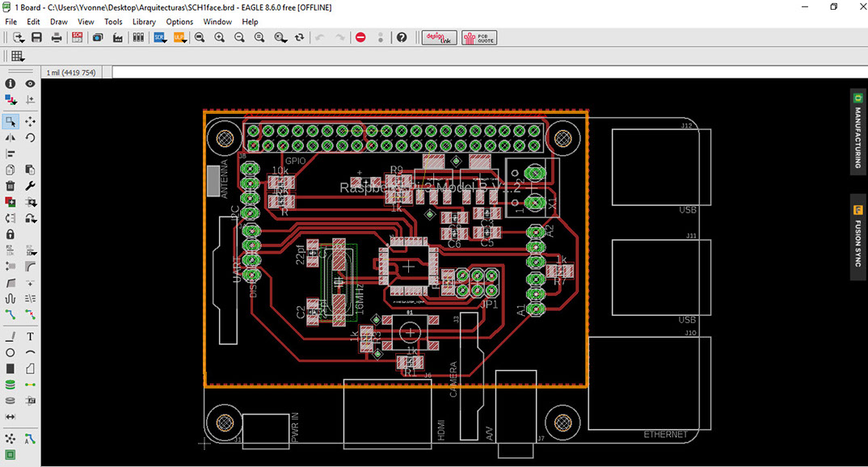Viewport: 868px width, 467px height.
Task: Open the Draw menu
Action: [x=59, y=22]
